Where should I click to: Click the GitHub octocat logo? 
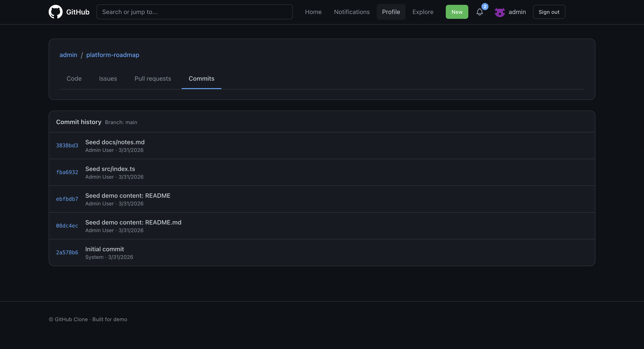coord(55,12)
